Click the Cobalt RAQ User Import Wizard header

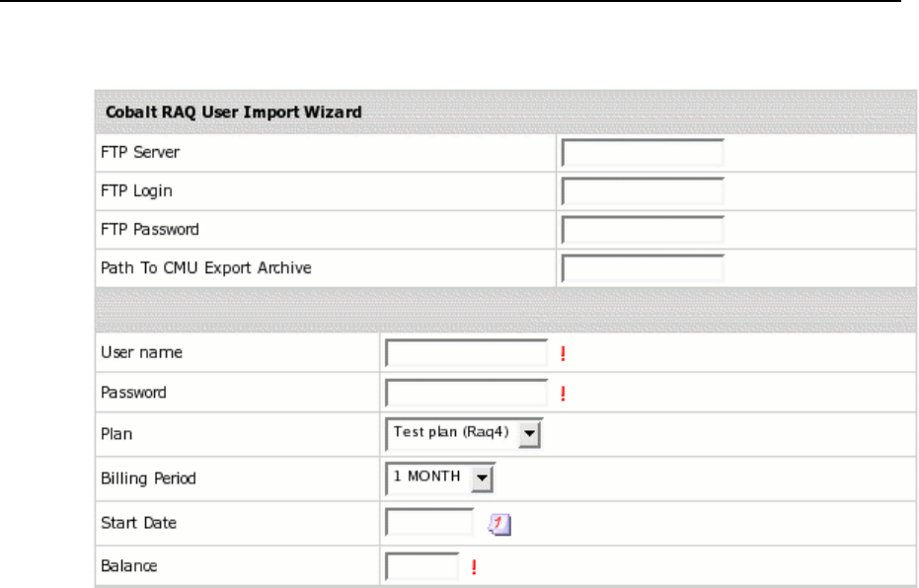tap(233, 112)
